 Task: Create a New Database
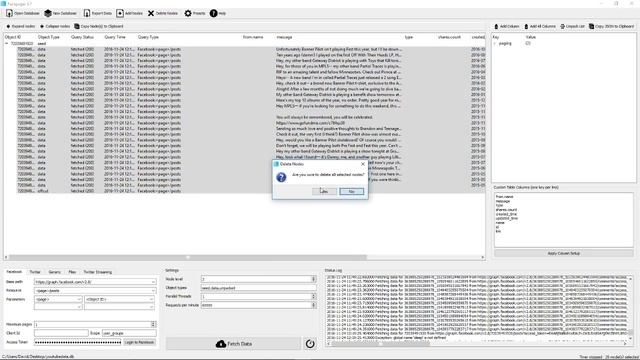click(60, 13)
